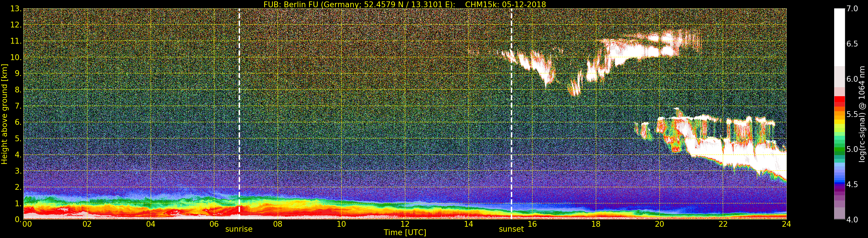This screenshot has width=868, height=238.
Task: Click the '18' tick on the time axis
Action: pyautogui.click(x=596, y=224)
